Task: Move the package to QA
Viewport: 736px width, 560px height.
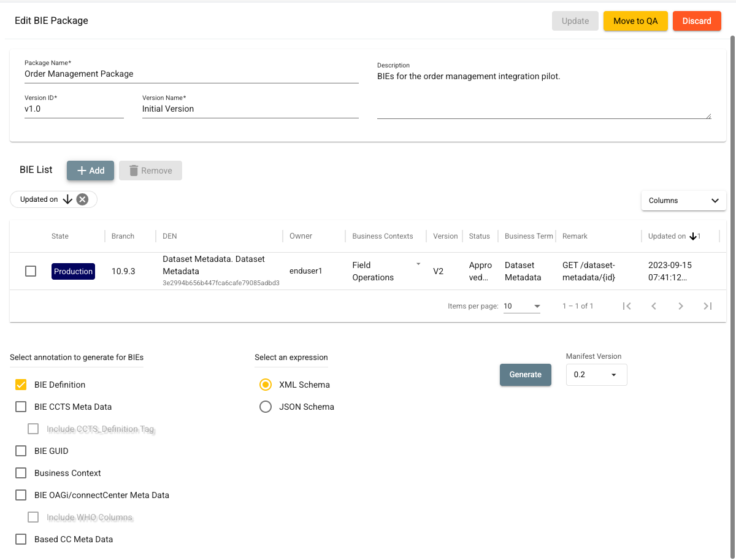Action: tap(635, 21)
